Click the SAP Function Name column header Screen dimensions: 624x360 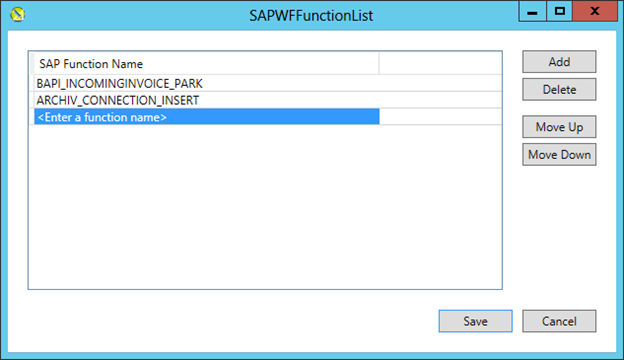(x=207, y=64)
